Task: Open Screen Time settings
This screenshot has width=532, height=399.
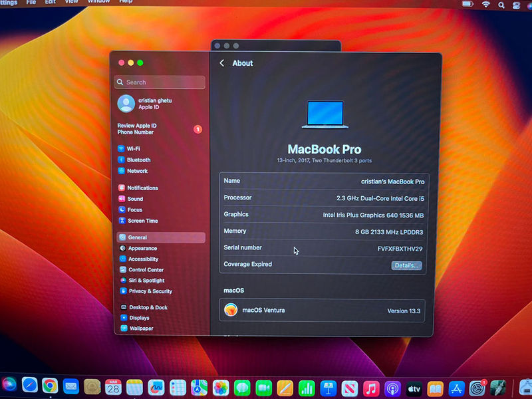Action: click(x=142, y=221)
